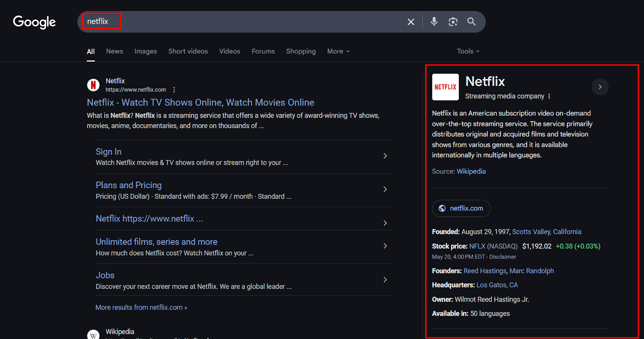Click https://www.netflix.com URL text

136,89
